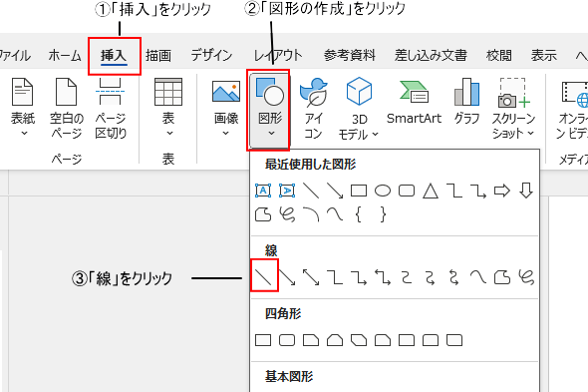Choose the curved connector without arrows

(407, 277)
